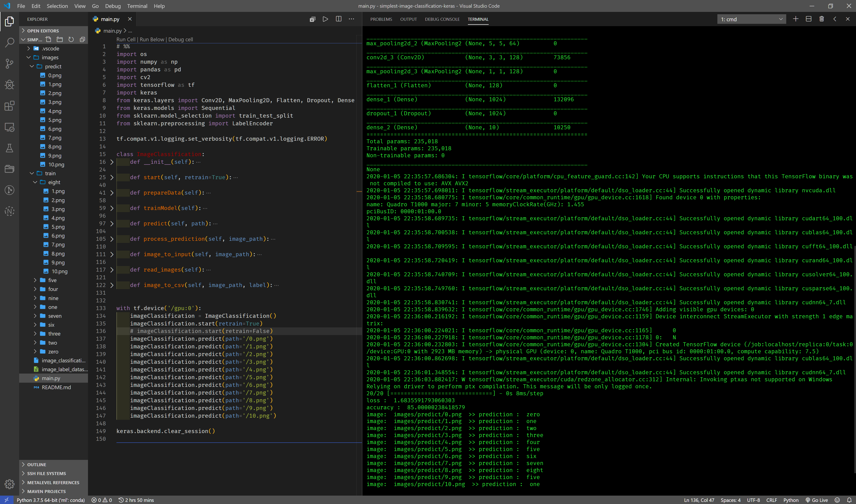856x504 pixels.
Task: Click the 'Run Cell' code lens link
Action: point(126,39)
